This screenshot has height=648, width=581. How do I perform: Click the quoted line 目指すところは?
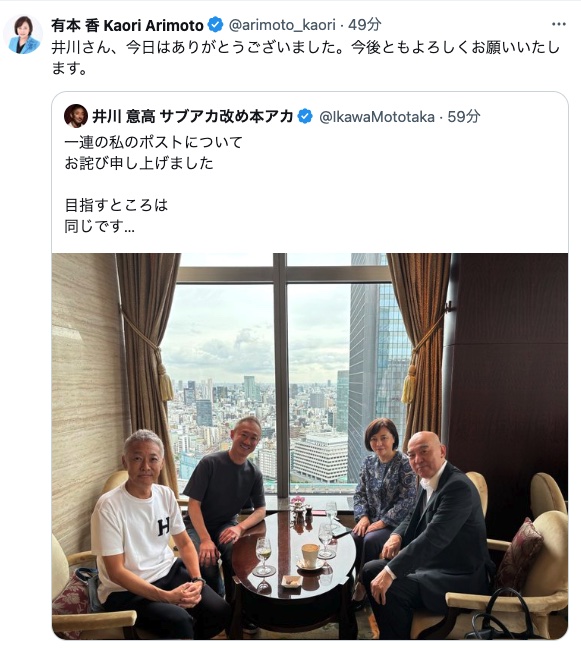click(x=116, y=205)
